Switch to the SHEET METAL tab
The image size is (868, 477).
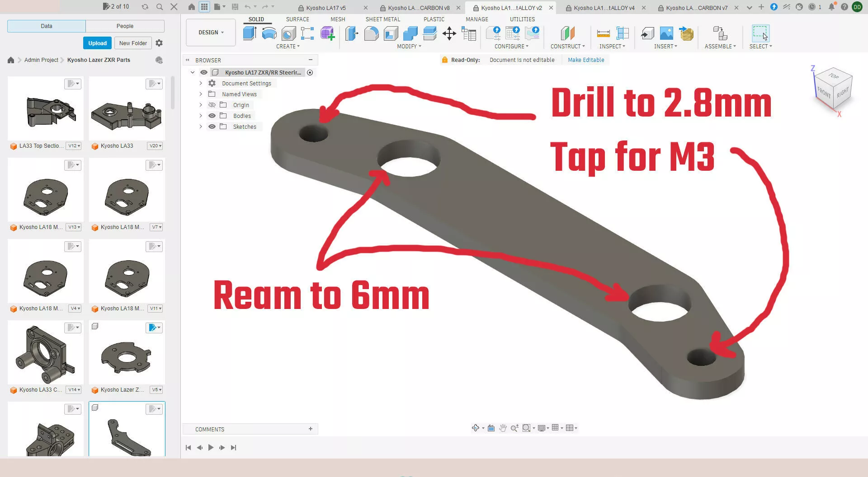[383, 19]
